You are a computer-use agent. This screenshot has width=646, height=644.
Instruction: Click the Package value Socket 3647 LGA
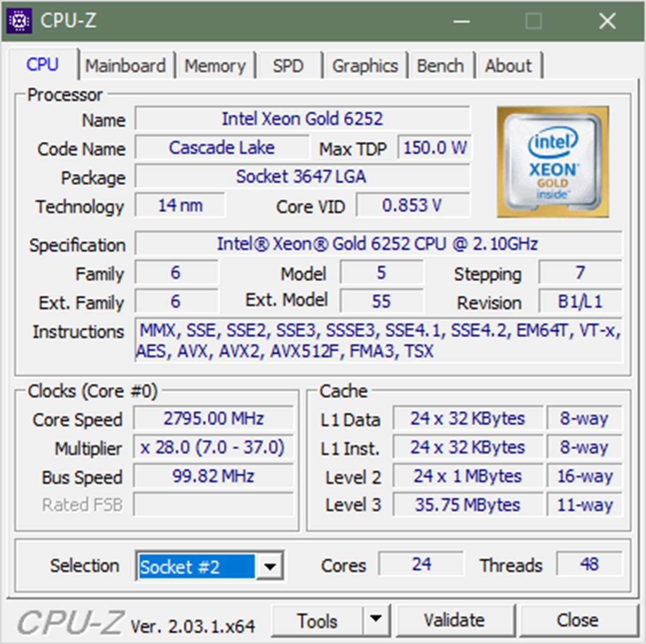point(303,176)
